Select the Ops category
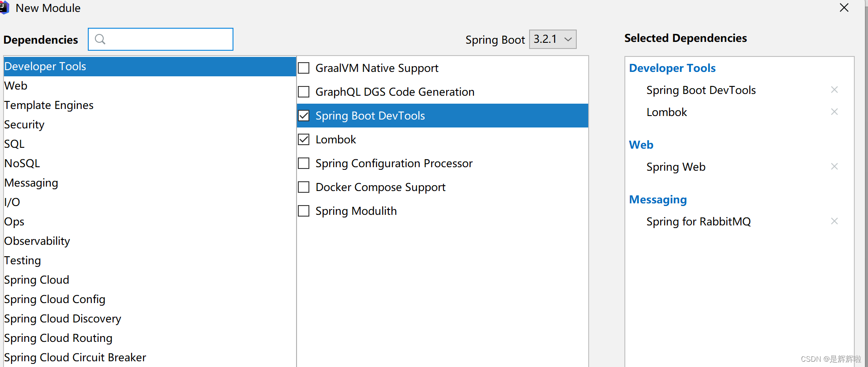The image size is (868, 367). [150, 221]
